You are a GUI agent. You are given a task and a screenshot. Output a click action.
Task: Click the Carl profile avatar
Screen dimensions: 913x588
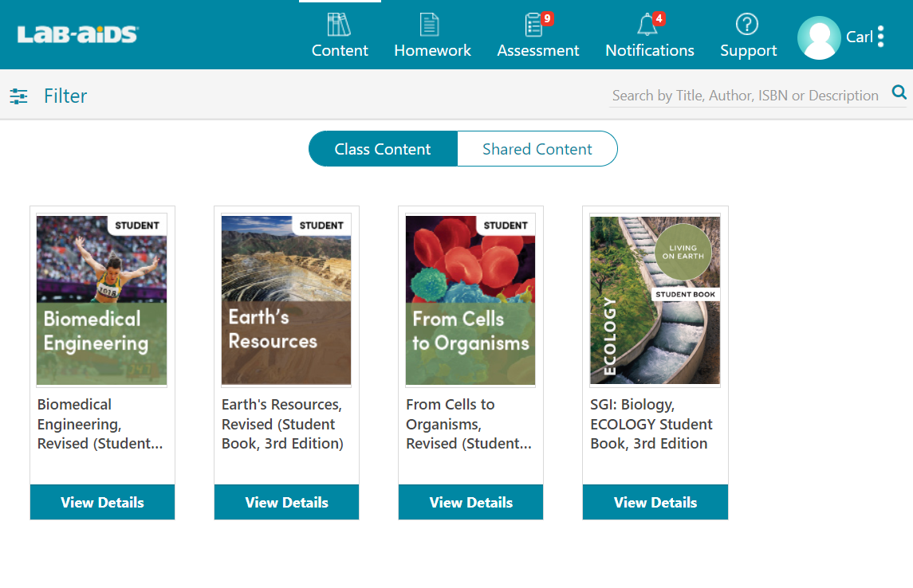tap(819, 37)
